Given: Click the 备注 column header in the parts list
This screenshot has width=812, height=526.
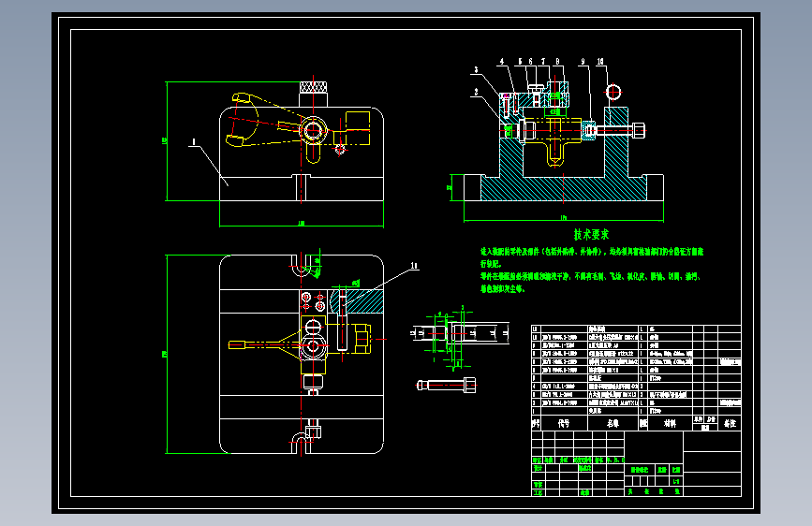Looking at the screenshot, I should [731, 423].
